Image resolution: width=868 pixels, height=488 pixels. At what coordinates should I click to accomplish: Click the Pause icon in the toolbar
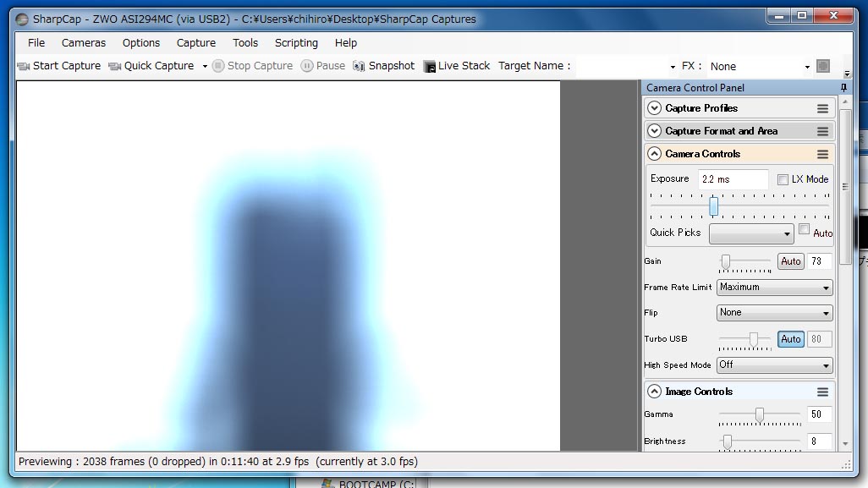click(307, 66)
